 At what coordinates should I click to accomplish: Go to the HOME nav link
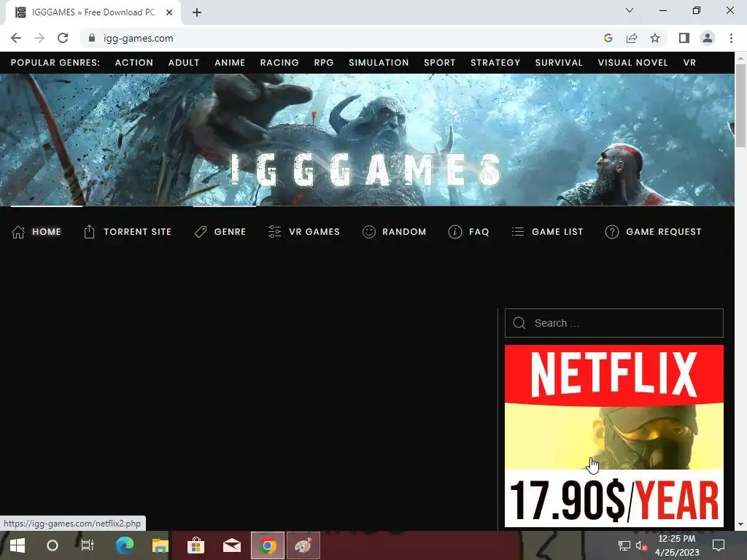pyautogui.click(x=47, y=232)
